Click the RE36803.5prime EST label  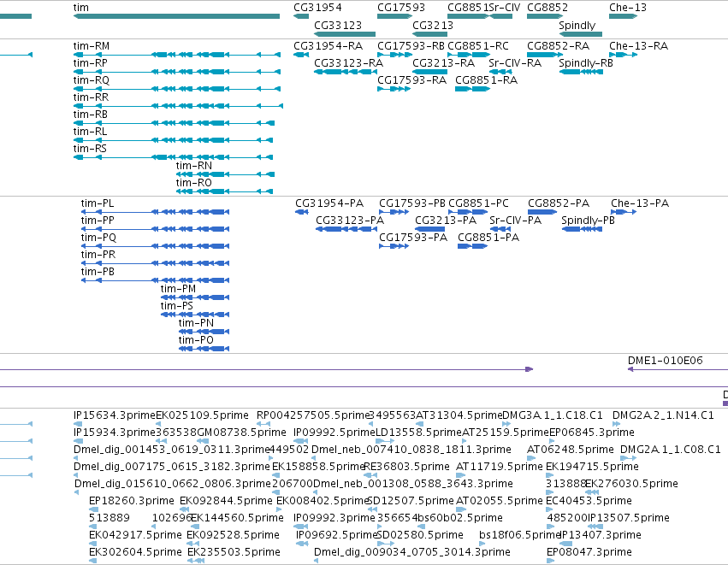[x=406, y=467]
